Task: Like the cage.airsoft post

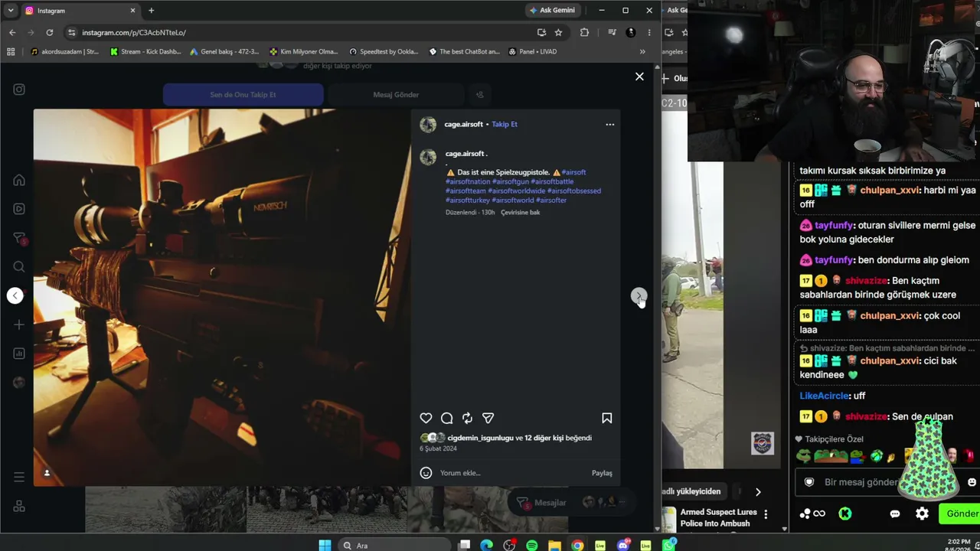Action: point(426,418)
